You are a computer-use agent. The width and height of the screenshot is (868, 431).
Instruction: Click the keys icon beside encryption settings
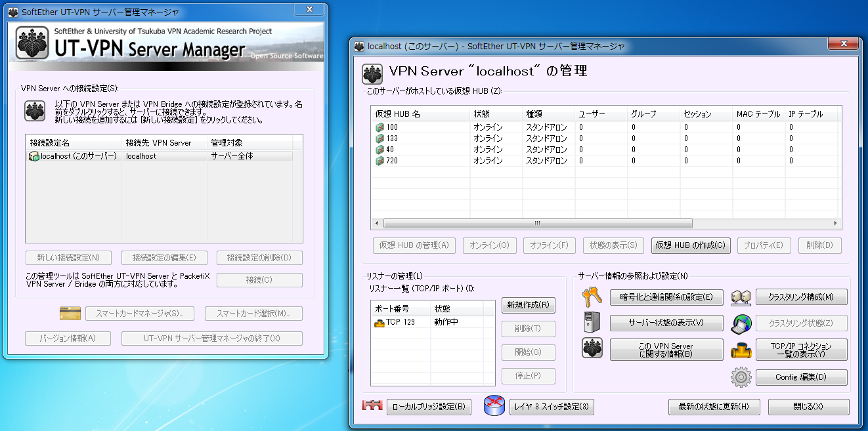592,298
